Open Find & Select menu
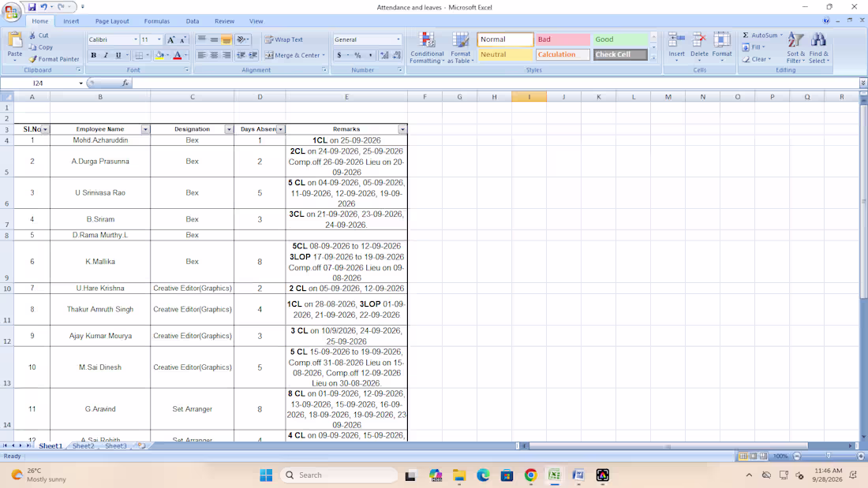Screen dimensions: 868x488 (819, 47)
